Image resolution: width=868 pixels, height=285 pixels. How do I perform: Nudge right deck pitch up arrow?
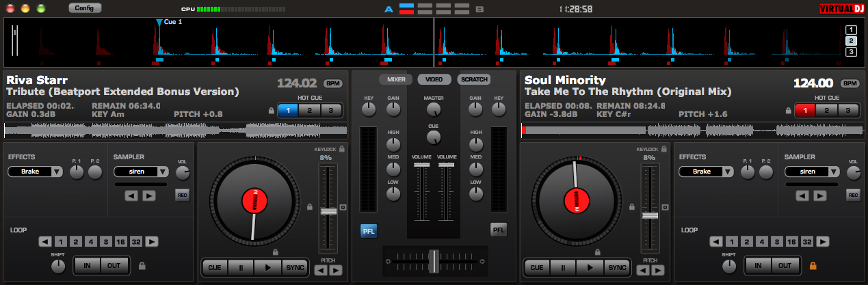point(657,270)
